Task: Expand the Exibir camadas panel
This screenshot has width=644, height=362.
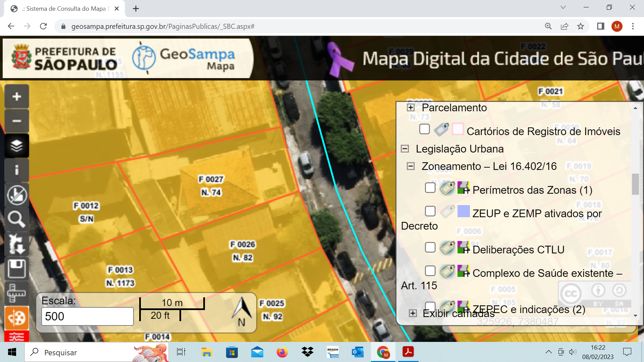Action: coord(413,313)
